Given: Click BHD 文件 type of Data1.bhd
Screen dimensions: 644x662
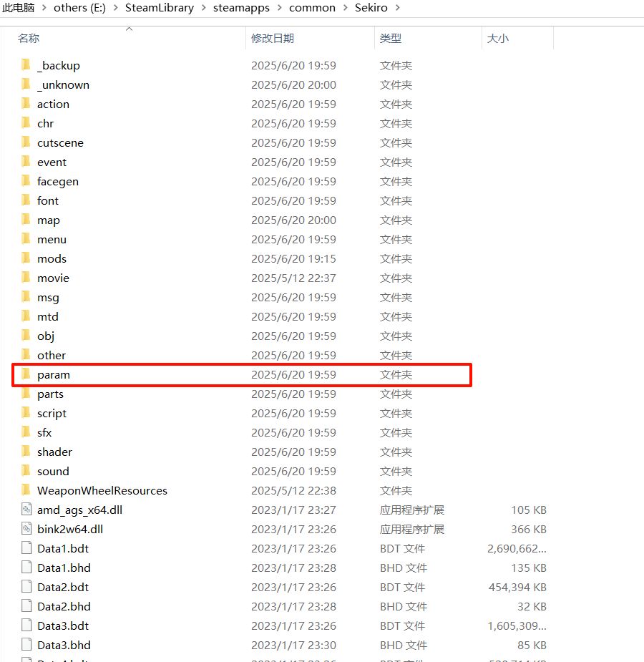Looking at the screenshot, I should tap(404, 568).
